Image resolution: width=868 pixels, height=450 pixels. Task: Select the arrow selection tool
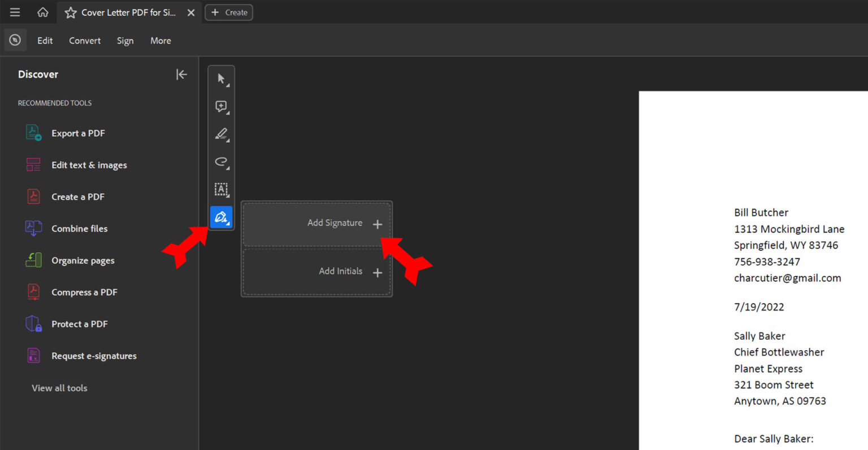tap(221, 78)
